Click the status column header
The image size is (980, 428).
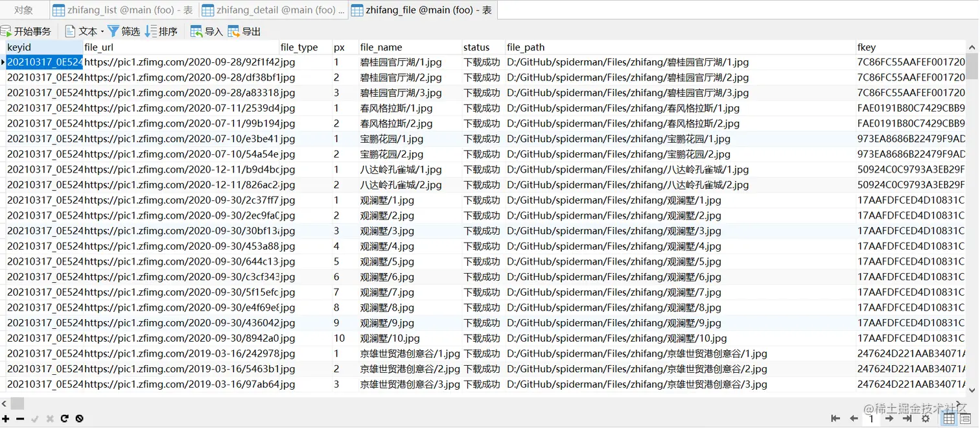pyautogui.click(x=484, y=47)
